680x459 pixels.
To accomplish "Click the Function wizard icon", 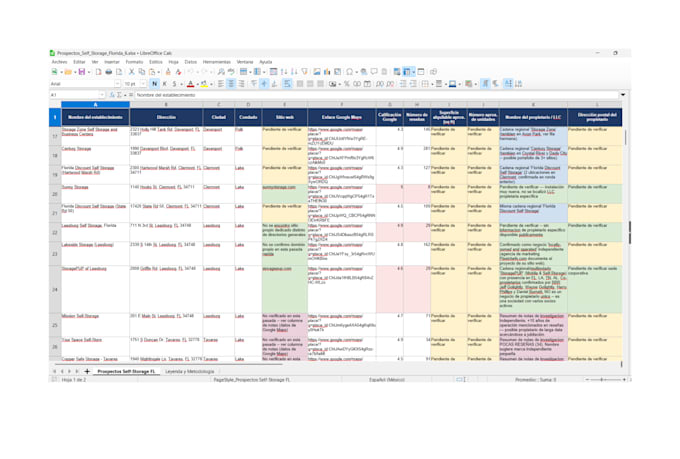I will click(112, 95).
